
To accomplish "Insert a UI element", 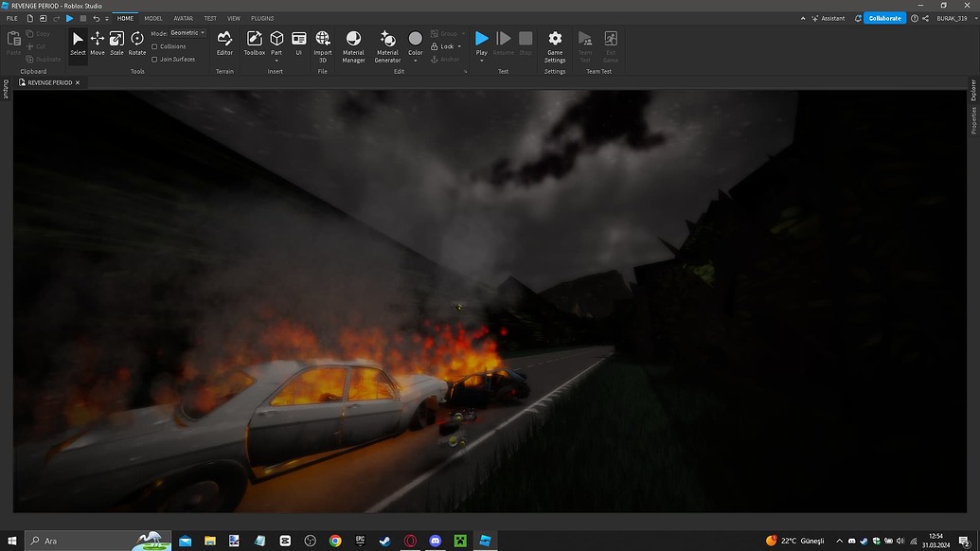I will (298, 40).
